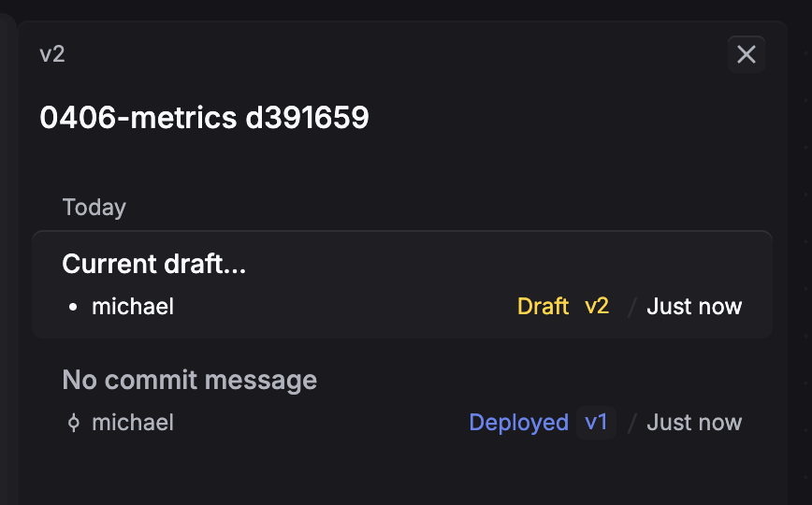This screenshot has width=812, height=505.
Task: Close the version history panel
Action: pos(746,54)
